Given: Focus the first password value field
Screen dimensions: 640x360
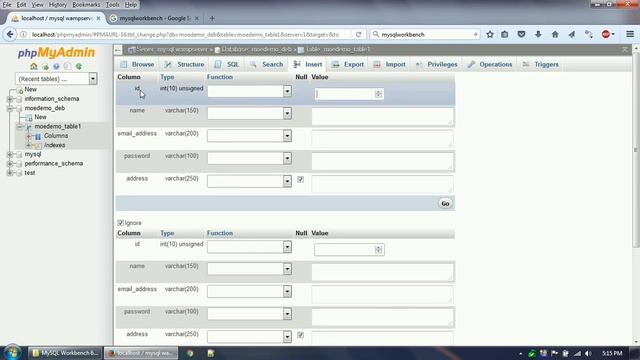Looking at the screenshot, I should click(x=382, y=162).
